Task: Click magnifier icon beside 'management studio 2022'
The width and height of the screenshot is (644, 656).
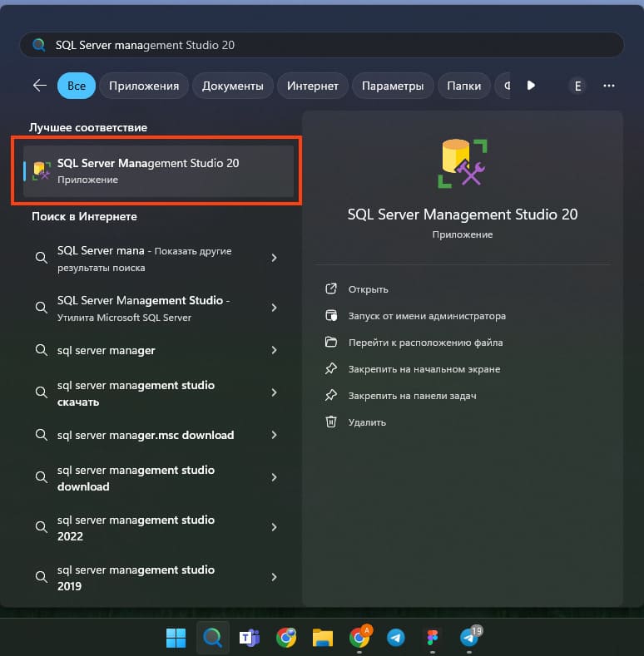Action: click(41, 527)
